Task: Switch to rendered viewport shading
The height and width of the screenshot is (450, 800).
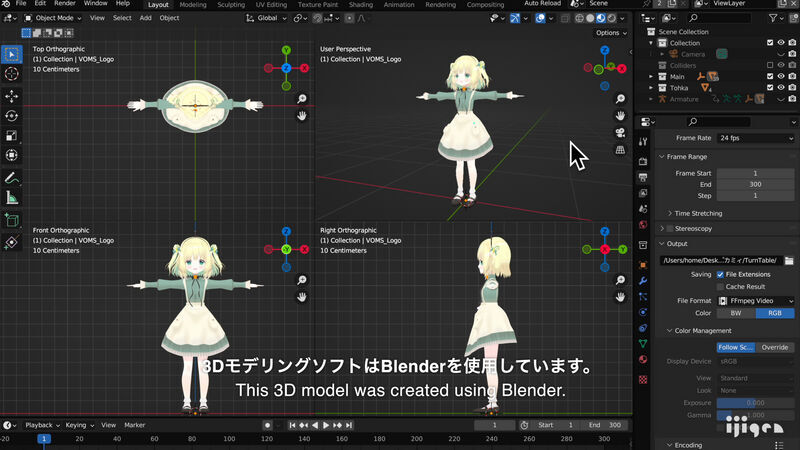Action: [612, 18]
